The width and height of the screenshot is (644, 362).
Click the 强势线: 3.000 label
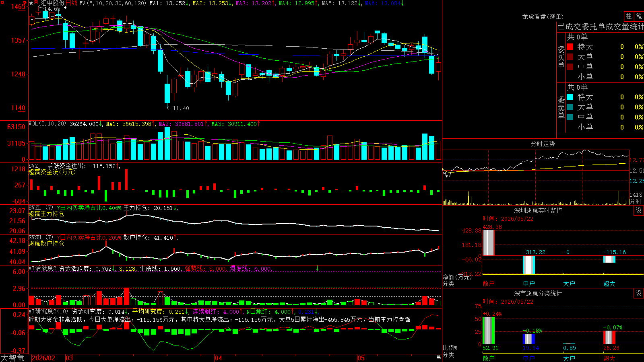[206, 269]
